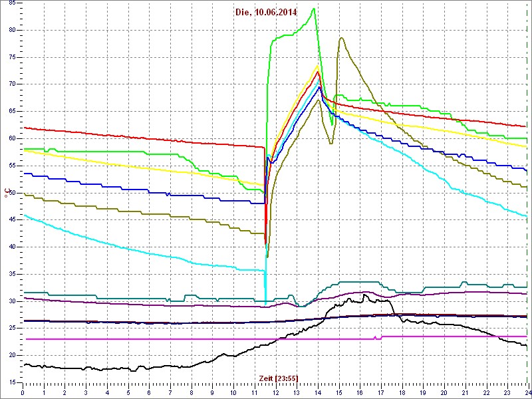This screenshot has width=532, height=399.
Task: Click the chart date title 'Die, 10.06.2014'
Action: (266, 12)
